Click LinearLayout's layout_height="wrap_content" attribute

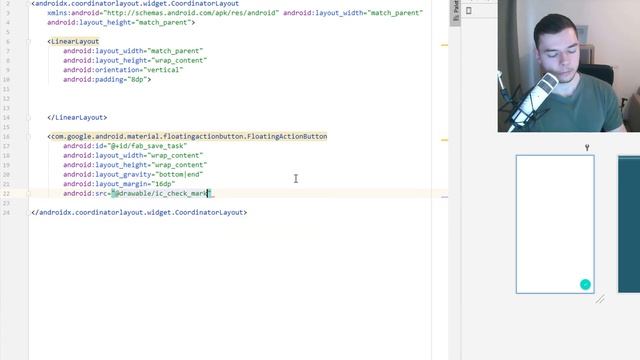click(135, 60)
